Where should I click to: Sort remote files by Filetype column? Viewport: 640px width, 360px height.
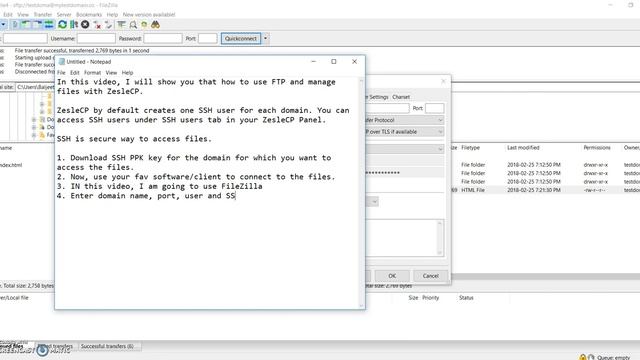click(x=470, y=148)
